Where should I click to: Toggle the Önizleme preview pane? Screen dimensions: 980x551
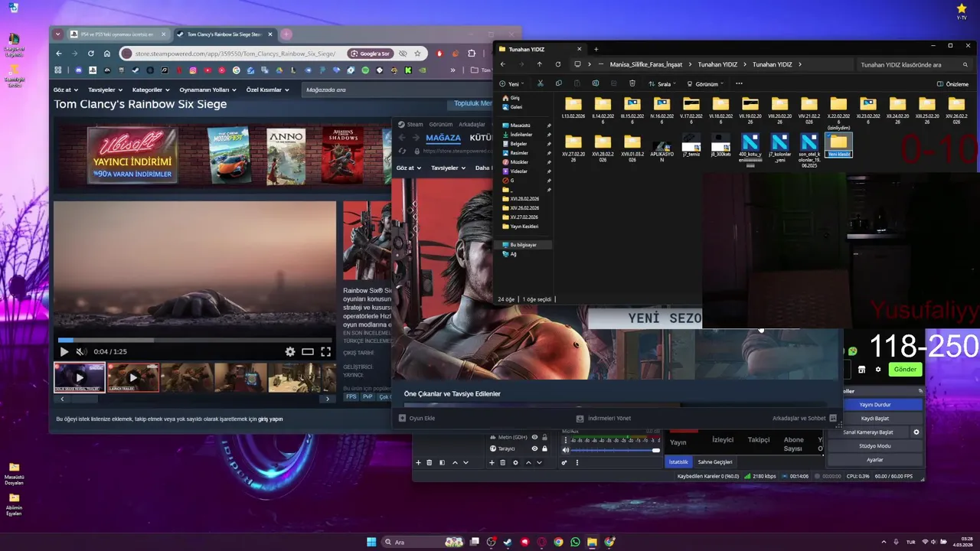[x=952, y=84]
